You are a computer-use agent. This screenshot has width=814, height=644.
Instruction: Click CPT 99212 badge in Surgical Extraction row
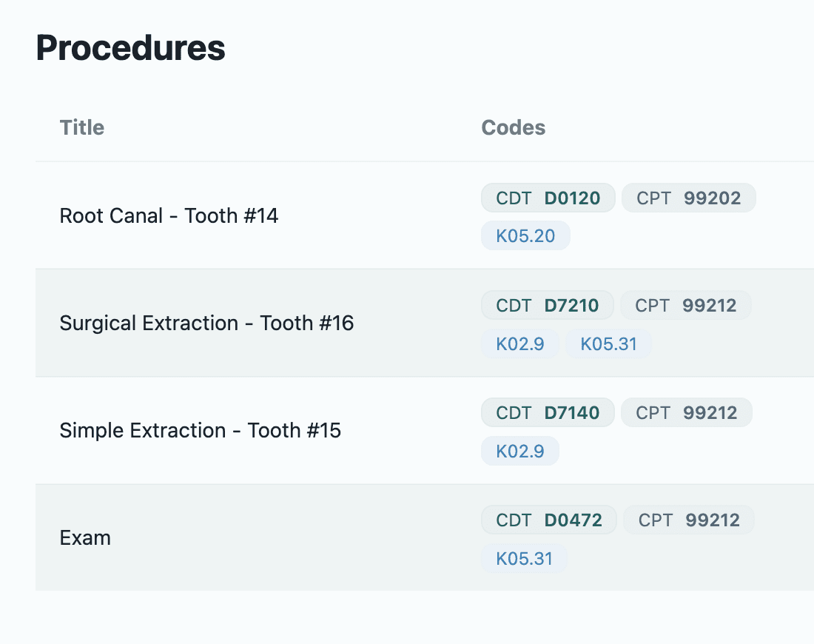click(x=685, y=305)
